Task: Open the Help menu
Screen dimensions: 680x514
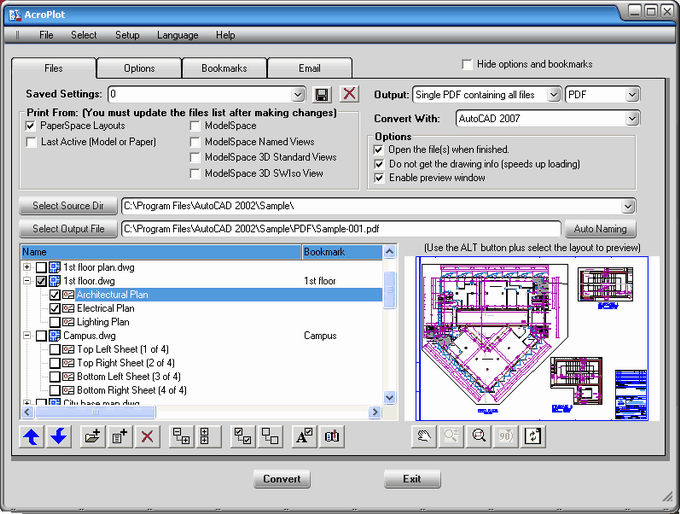Action: pos(226,35)
